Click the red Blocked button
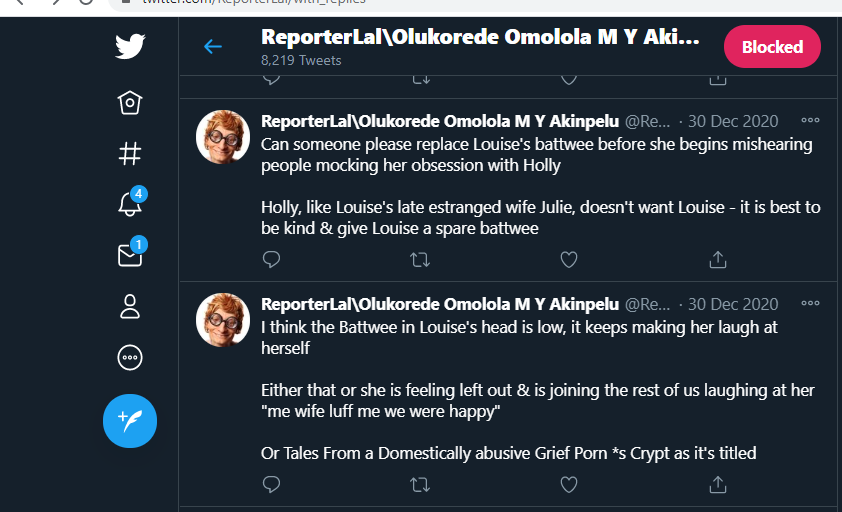This screenshot has width=842, height=512. coord(772,47)
